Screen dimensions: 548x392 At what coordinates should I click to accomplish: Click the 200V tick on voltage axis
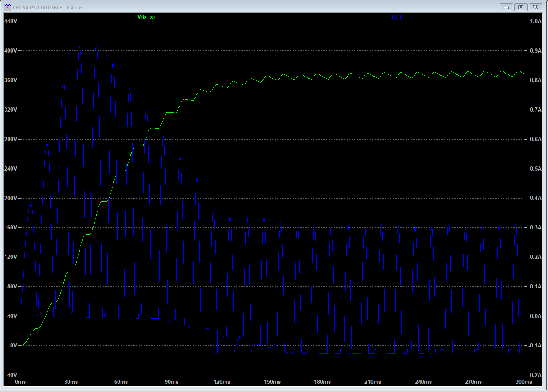pos(10,198)
